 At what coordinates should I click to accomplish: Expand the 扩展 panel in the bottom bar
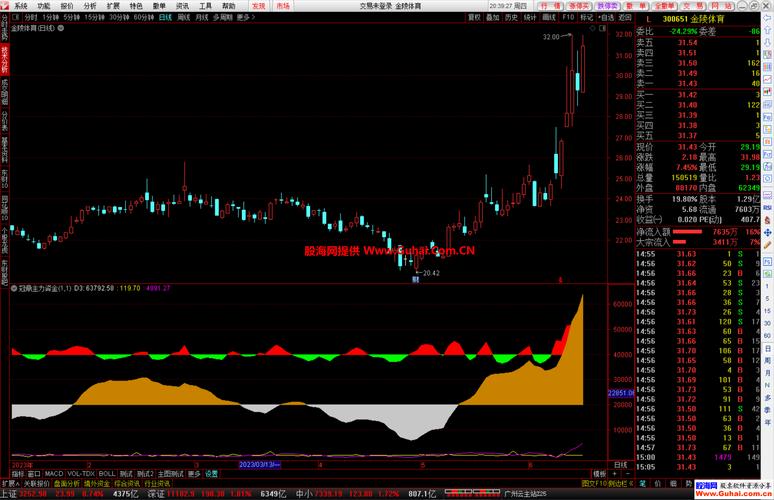pyautogui.click(x=10, y=484)
